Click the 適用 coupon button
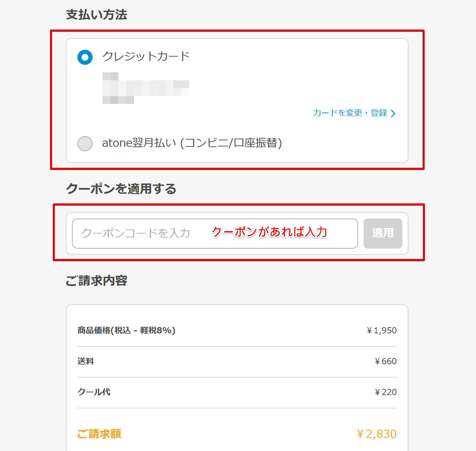 [x=383, y=234]
